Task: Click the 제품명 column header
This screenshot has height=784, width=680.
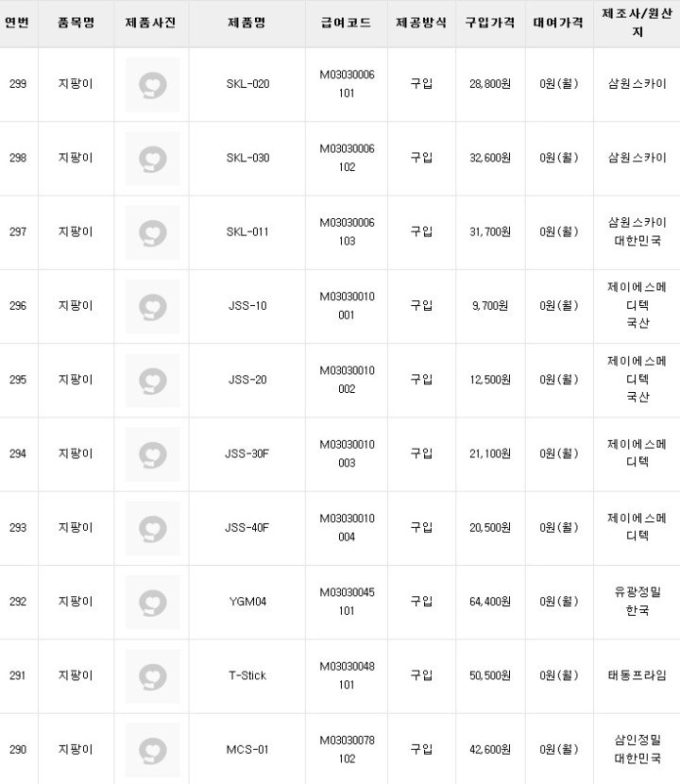Action: 247,22
